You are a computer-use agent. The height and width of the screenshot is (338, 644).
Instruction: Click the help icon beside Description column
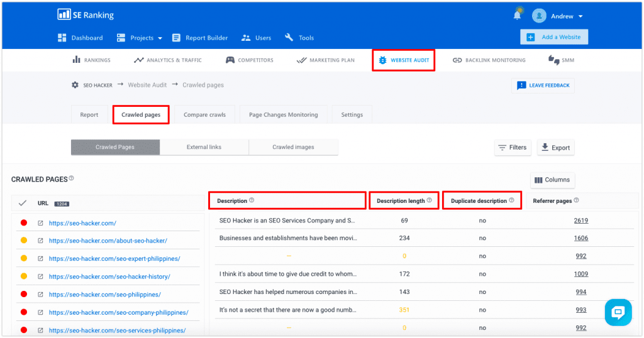(x=252, y=200)
